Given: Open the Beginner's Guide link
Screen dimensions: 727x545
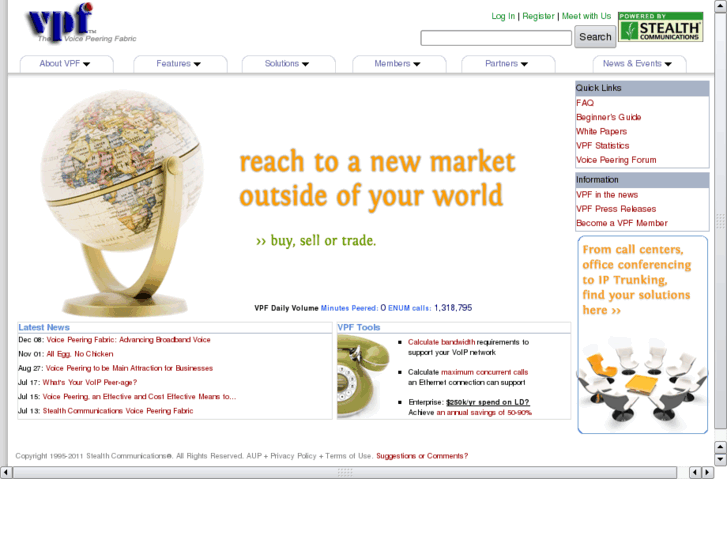Looking at the screenshot, I should click(x=608, y=117).
